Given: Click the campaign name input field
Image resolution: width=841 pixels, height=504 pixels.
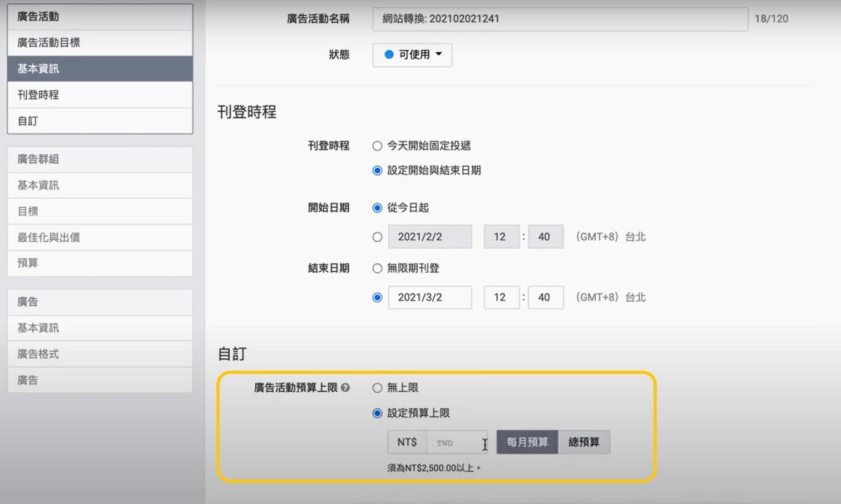Looking at the screenshot, I should [x=559, y=19].
